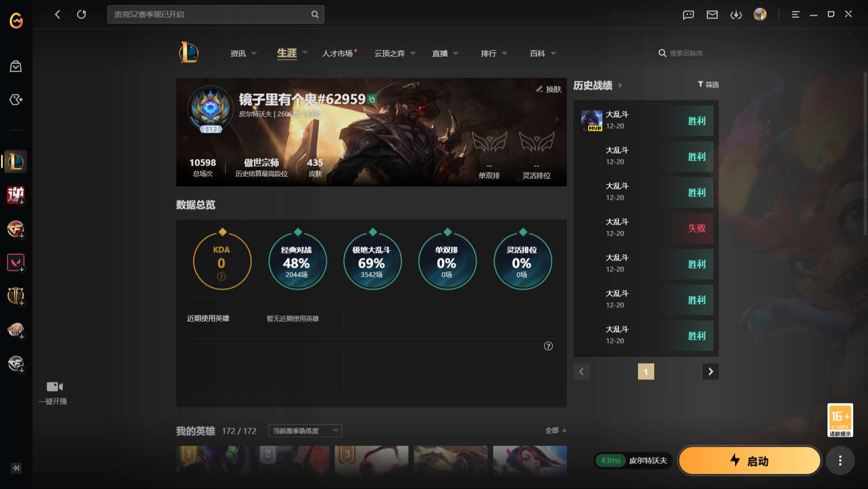Click 换肤 to change the banner skin

(548, 89)
